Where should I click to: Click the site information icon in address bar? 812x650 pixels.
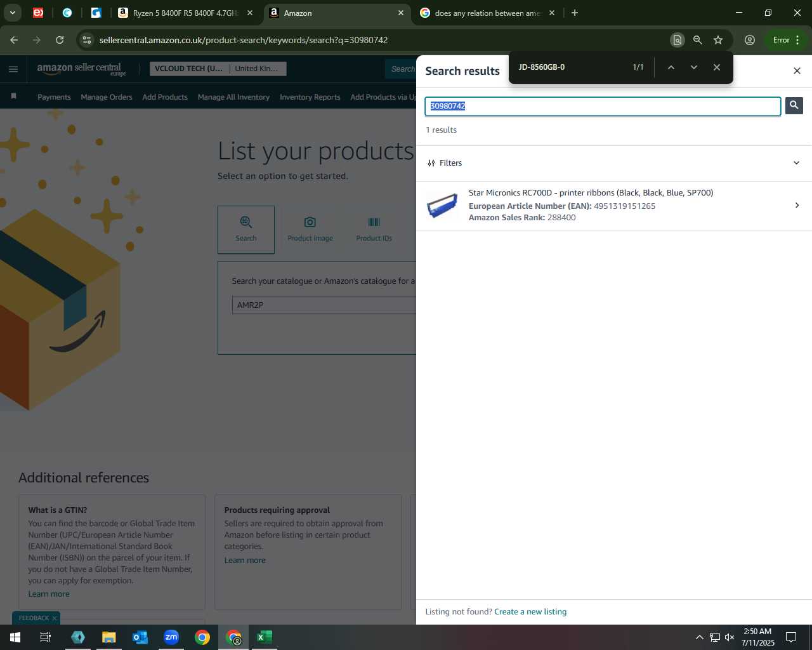87,40
